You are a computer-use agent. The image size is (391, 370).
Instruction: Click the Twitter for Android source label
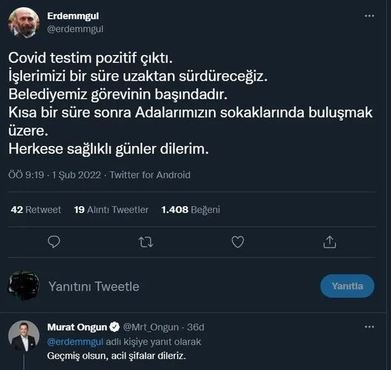tap(150, 175)
